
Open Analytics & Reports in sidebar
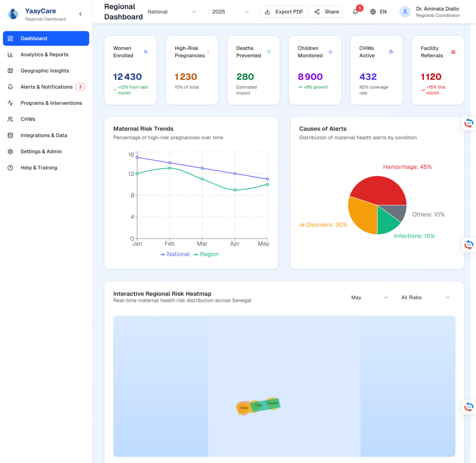point(44,55)
